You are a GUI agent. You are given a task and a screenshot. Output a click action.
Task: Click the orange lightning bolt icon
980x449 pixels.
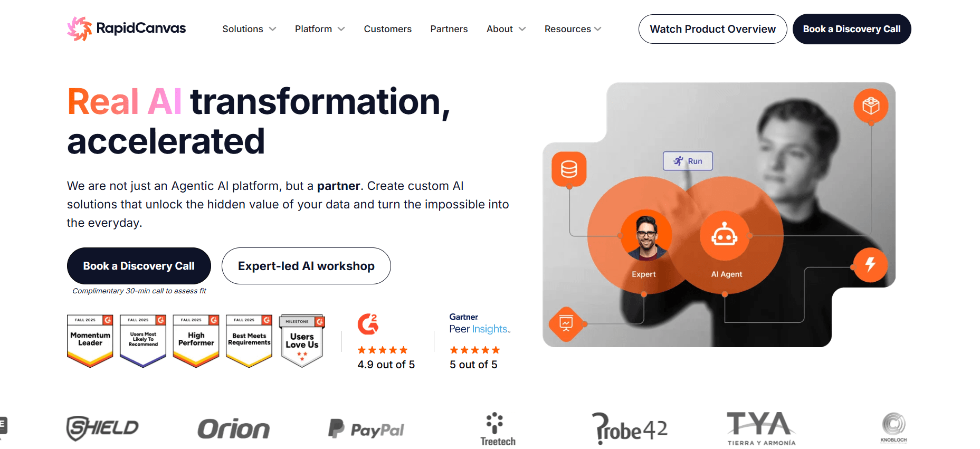[x=870, y=264]
